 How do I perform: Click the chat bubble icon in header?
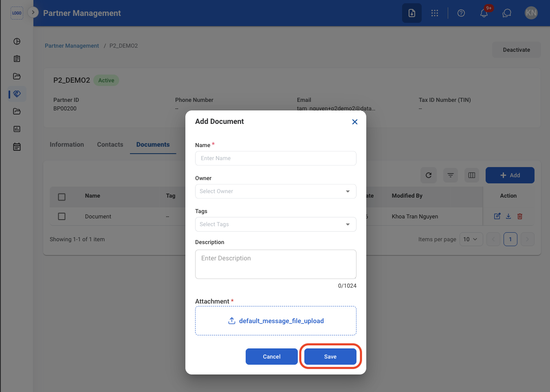[507, 13]
